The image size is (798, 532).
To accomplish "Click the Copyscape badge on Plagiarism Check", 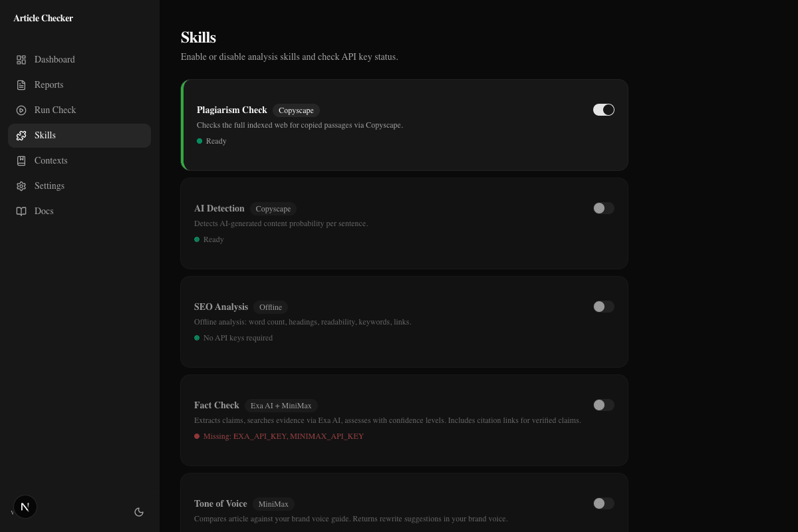I will tap(296, 110).
